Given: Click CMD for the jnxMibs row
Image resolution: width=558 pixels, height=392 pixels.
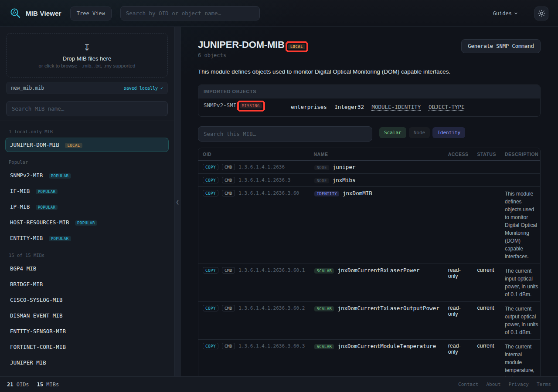Looking at the screenshot, I should [x=228, y=180].
